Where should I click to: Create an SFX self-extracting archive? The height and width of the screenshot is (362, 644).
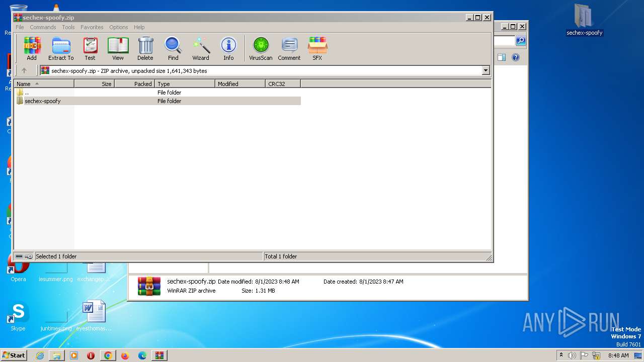(317, 49)
